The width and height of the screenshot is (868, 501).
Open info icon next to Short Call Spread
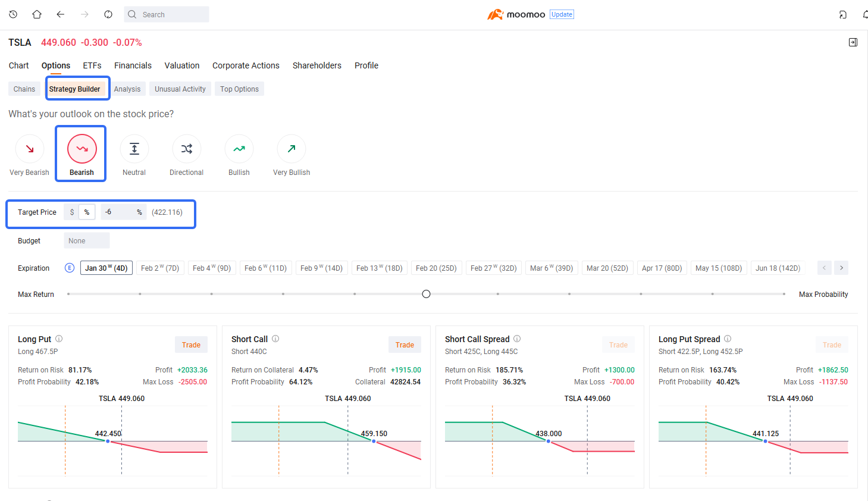(517, 339)
